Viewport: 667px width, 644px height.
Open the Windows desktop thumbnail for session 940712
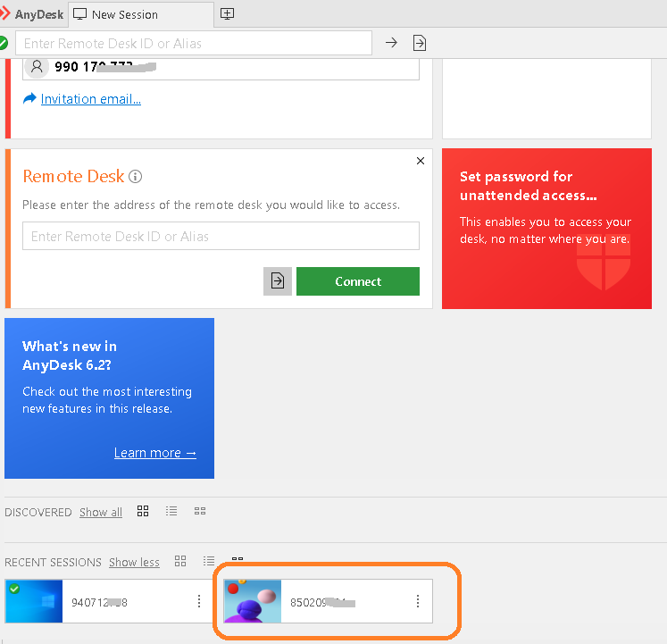[x=34, y=601]
